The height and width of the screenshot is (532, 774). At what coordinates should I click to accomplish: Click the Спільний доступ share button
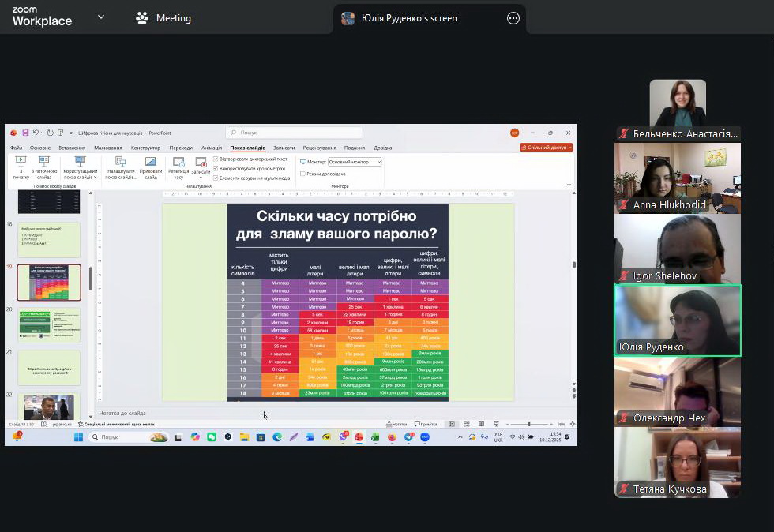547,148
